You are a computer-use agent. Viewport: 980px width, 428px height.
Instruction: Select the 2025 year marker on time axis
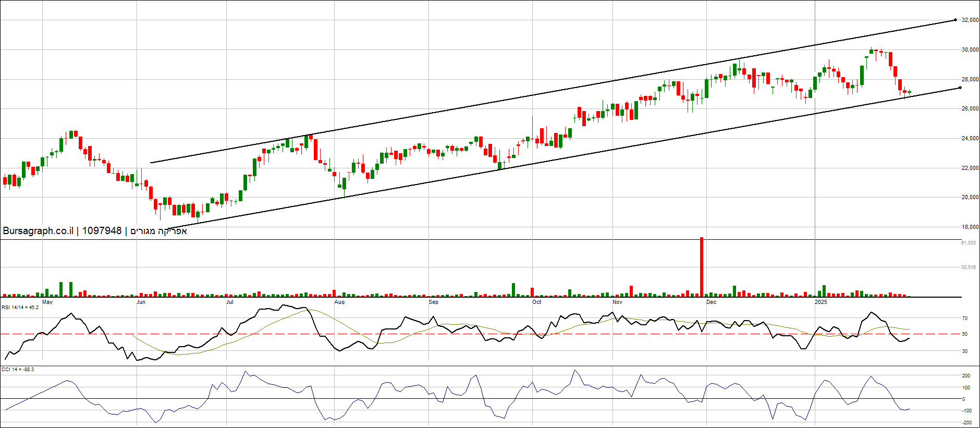(820, 302)
